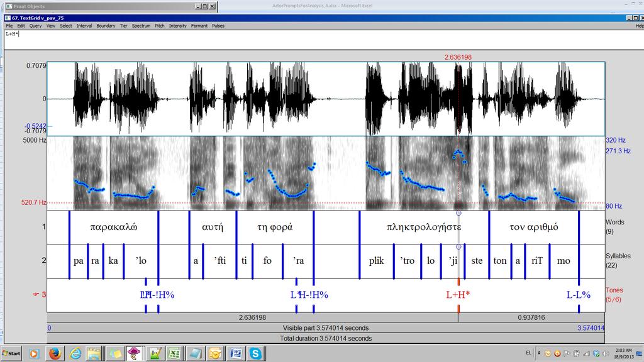Select the syllable interval ste
The width and height of the screenshot is (644, 362).
[477, 261]
